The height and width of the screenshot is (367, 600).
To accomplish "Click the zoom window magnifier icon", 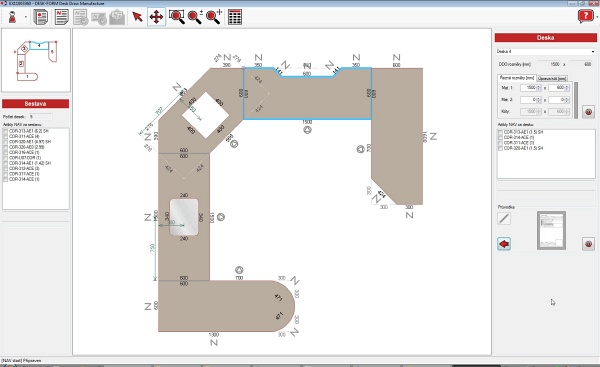I will click(x=176, y=17).
